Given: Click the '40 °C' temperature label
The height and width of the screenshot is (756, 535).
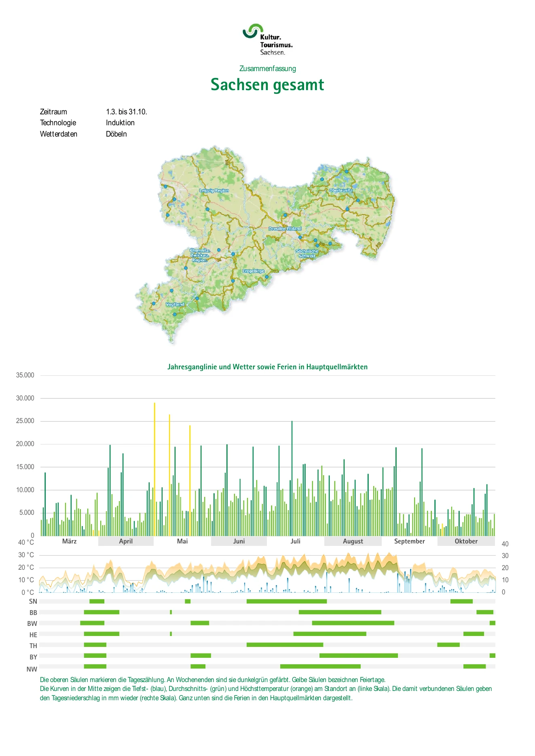Looking at the screenshot, I should [26, 542].
